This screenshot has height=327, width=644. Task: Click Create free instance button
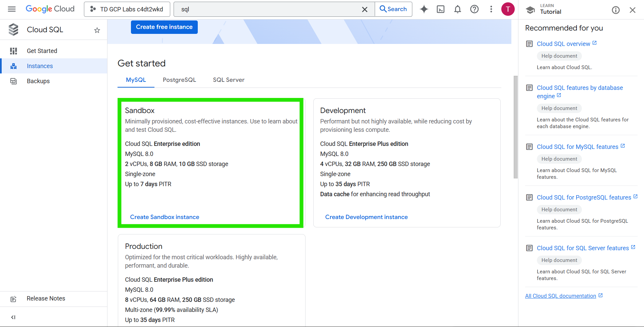[x=164, y=27]
